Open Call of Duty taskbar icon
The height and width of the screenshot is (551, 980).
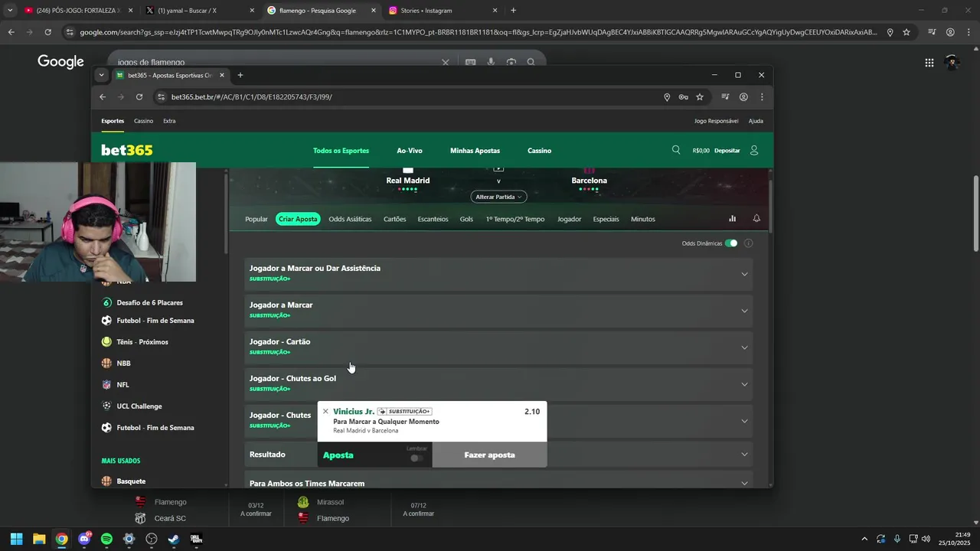pos(196,539)
